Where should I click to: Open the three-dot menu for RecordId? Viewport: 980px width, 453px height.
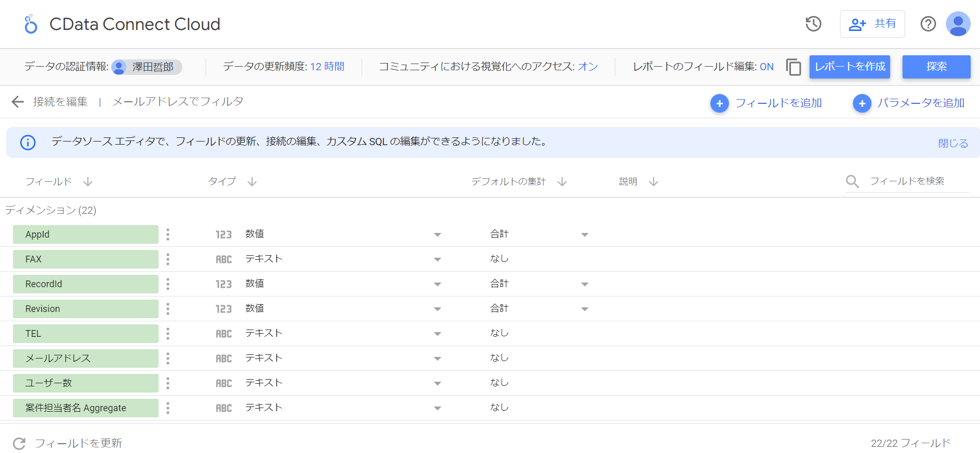pyautogui.click(x=168, y=284)
